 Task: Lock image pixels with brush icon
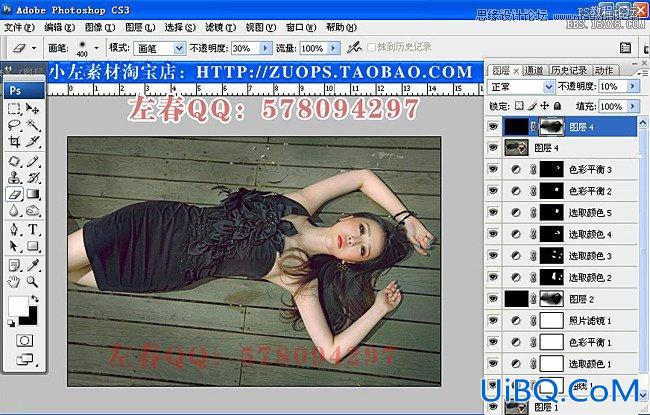pyautogui.click(x=532, y=106)
